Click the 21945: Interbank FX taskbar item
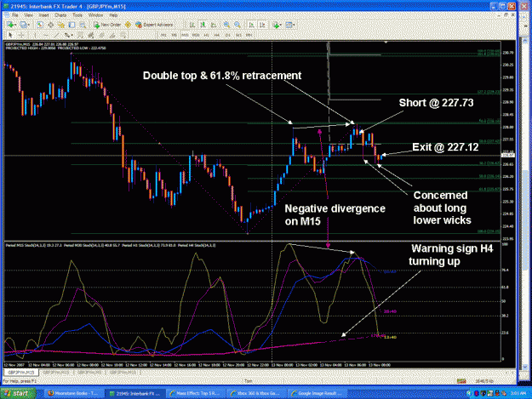532x399 pixels. tap(134, 393)
